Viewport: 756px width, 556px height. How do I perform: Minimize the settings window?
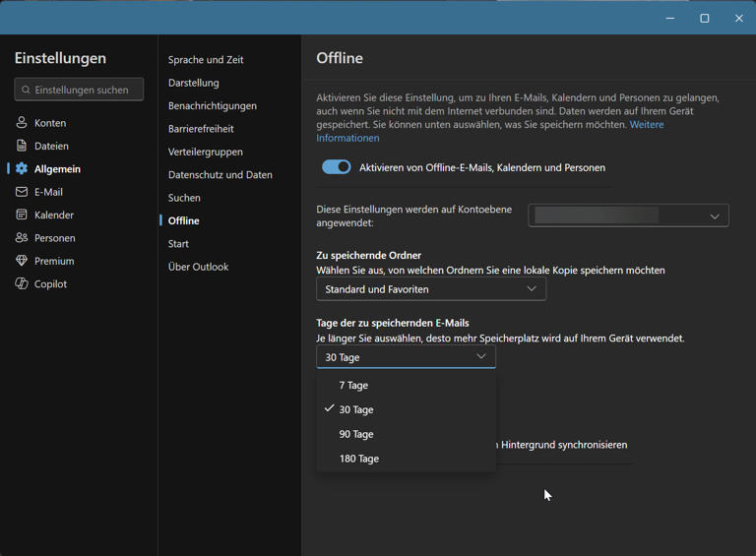tap(670, 18)
